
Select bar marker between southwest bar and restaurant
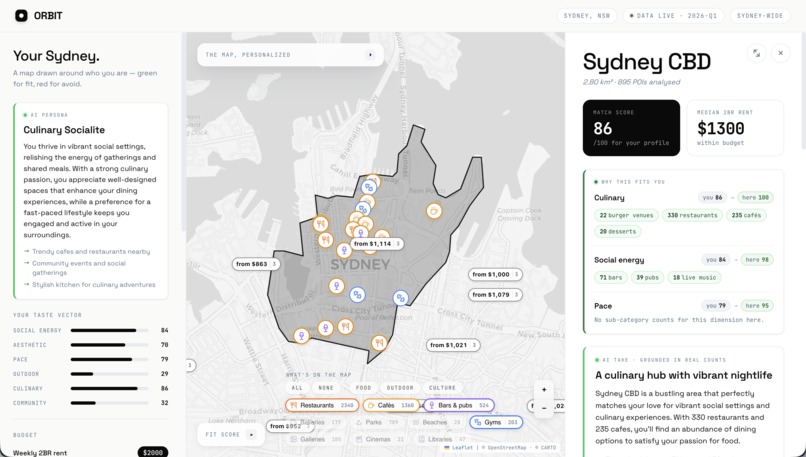pos(325,327)
